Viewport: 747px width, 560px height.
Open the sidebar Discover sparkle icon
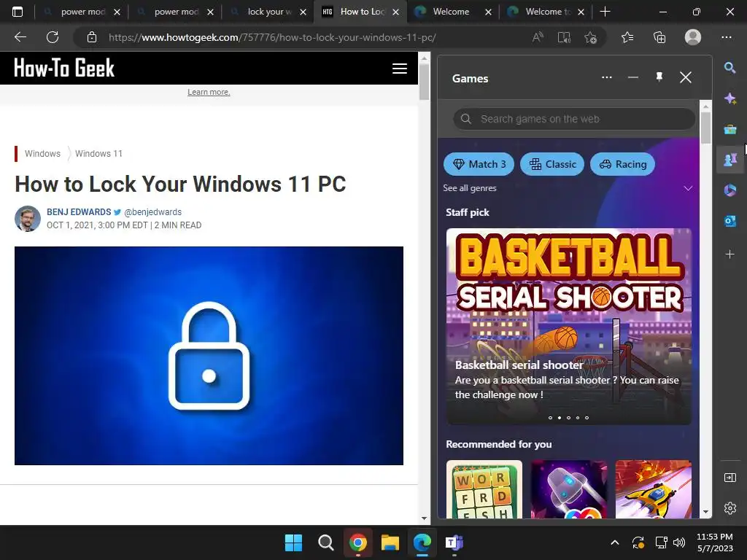[x=729, y=98]
